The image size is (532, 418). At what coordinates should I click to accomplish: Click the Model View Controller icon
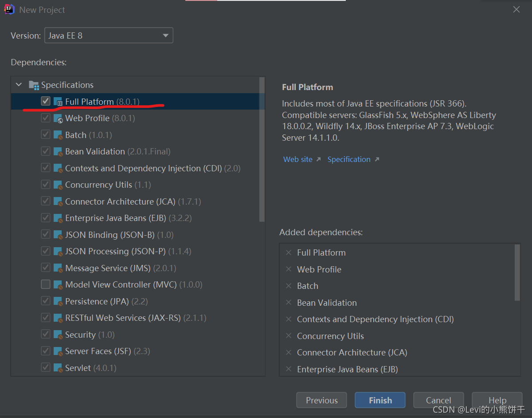click(x=58, y=285)
